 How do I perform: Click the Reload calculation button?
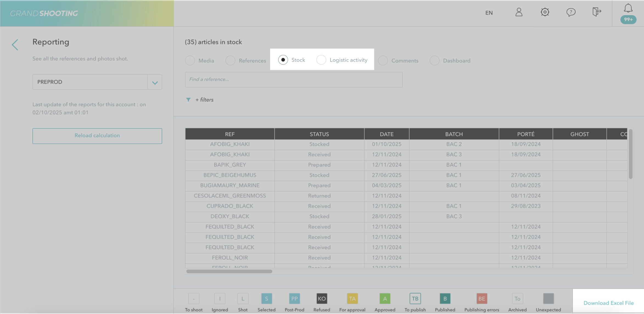[x=97, y=136]
